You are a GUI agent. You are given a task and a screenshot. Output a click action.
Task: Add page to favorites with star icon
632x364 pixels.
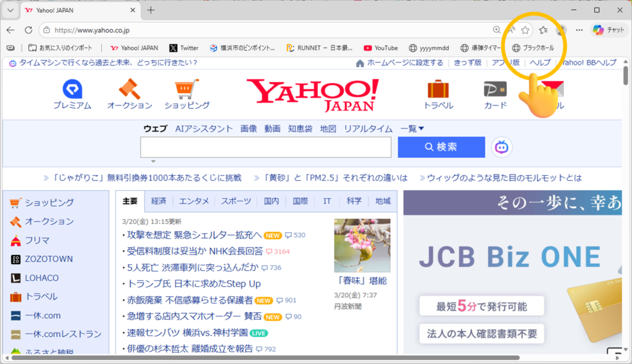click(x=525, y=30)
